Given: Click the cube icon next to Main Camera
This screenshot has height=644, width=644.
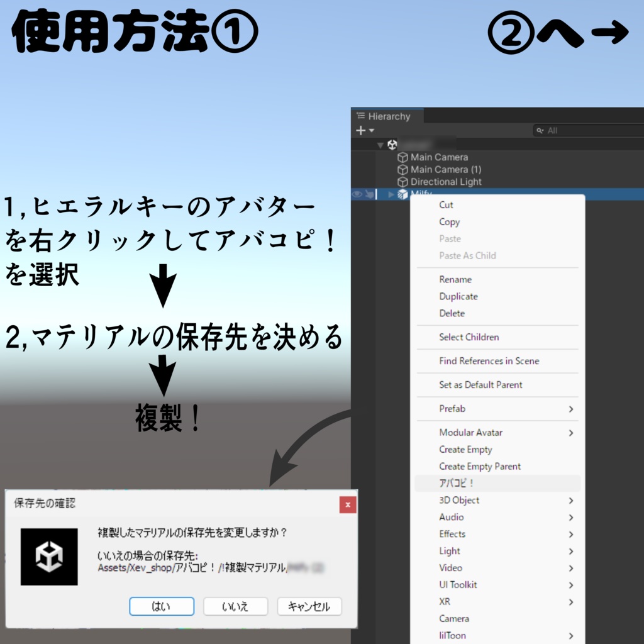Looking at the screenshot, I should 402,157.
